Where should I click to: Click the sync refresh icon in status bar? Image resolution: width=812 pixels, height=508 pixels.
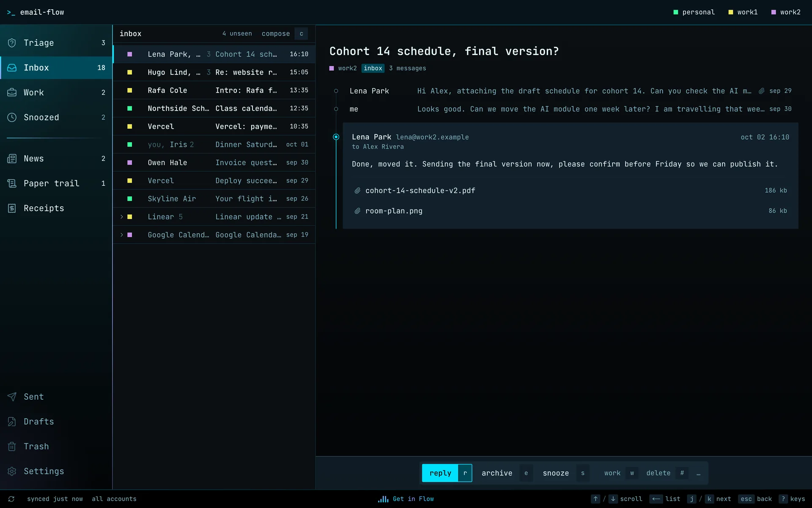pyautogui.click(x=11, y=499)
